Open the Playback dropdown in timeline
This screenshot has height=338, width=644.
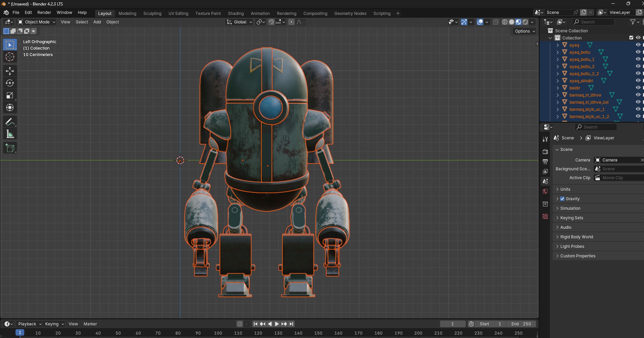point(29,324)
